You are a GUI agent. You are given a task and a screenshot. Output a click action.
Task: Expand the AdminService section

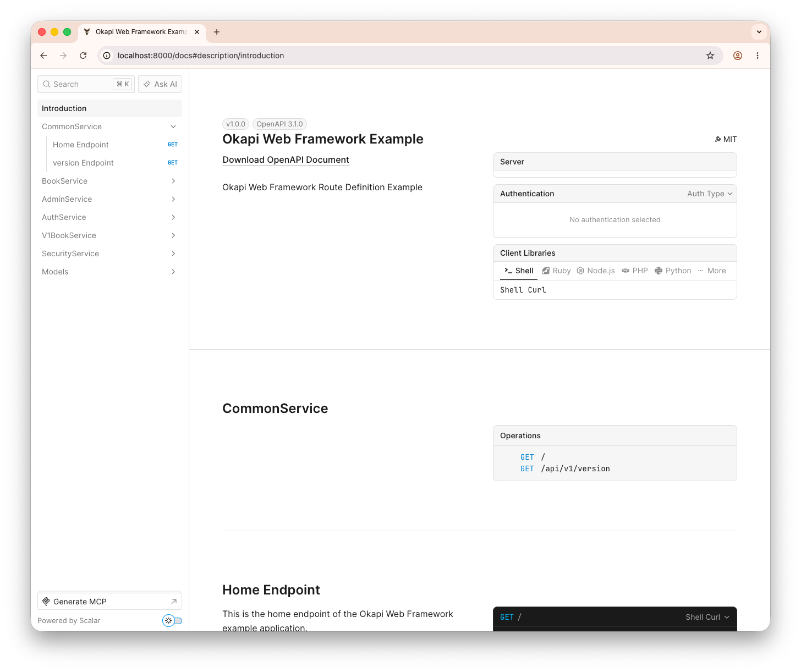109,199
